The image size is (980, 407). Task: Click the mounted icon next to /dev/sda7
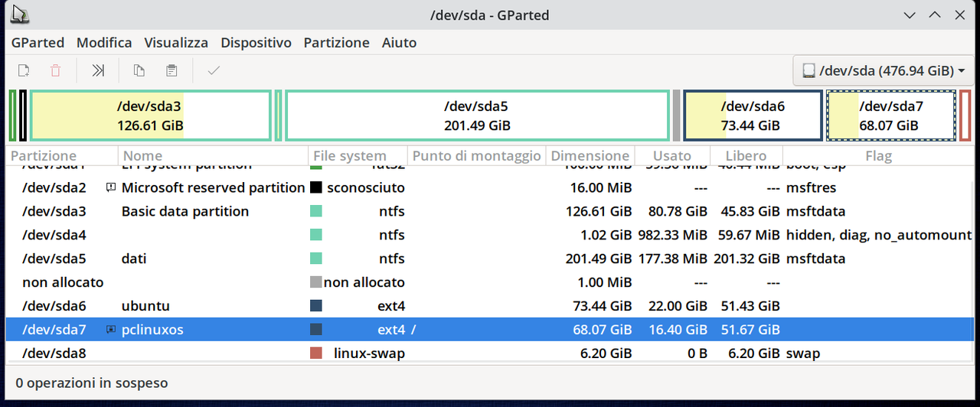[x=111, y=330]
